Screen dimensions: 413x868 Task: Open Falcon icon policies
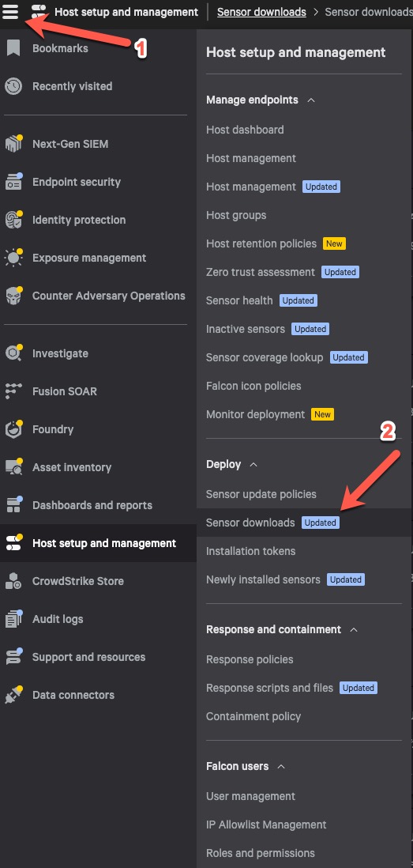pyautogui.click(x=253, y=386)
